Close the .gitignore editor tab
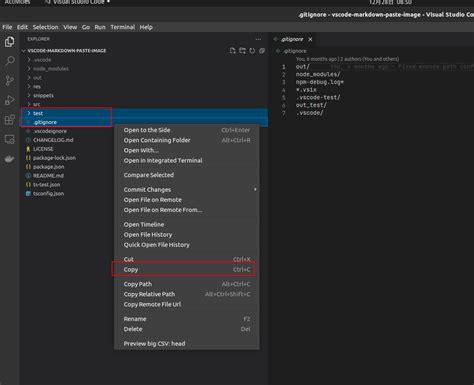474x385 pixels. pos(310,39)
